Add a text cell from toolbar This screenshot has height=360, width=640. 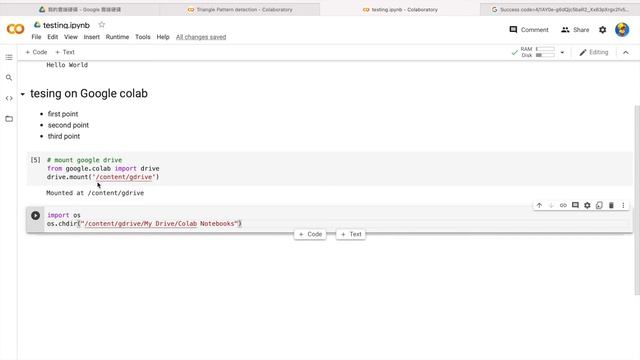tap(65, 52)
